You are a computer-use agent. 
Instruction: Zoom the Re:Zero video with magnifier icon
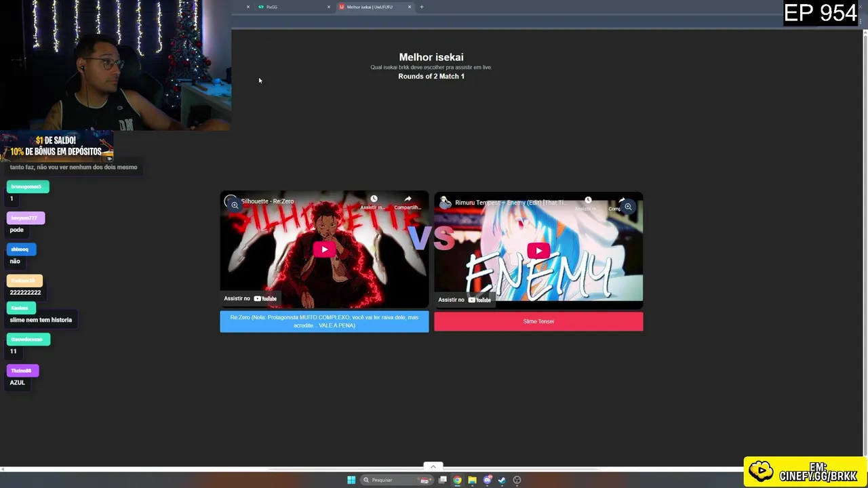235,205
